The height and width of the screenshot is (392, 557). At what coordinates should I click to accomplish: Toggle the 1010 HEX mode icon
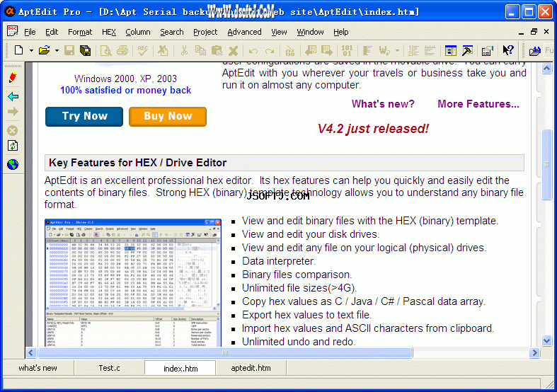pyautogui.click(x=347, y=50)
